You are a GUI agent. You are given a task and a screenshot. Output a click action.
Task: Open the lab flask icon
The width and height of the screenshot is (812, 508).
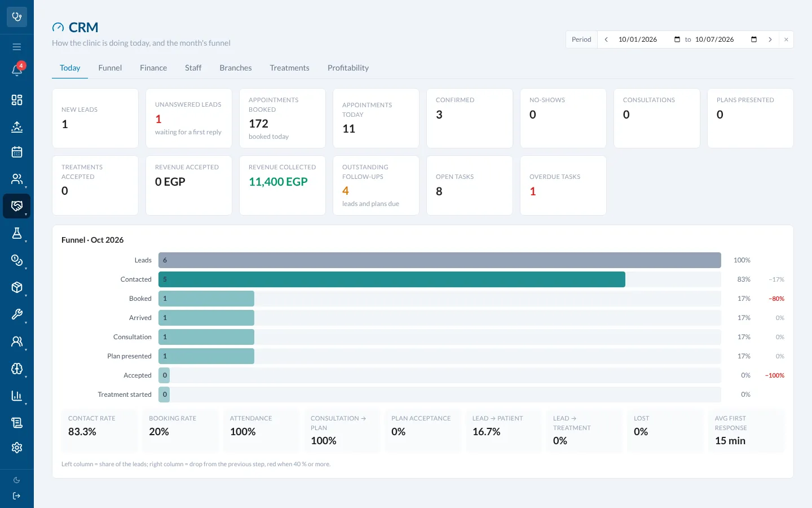point(17,233)
